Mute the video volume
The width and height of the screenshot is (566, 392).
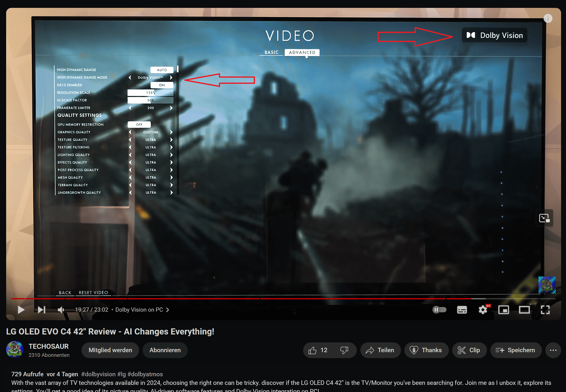pyautogui.click(x=61, y=310)
